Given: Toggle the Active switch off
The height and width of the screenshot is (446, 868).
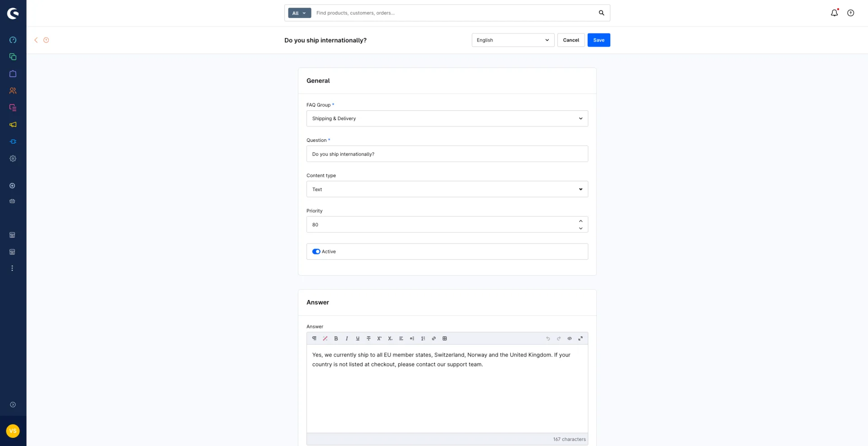Looking at the screenshot, I should click(316, 252).
